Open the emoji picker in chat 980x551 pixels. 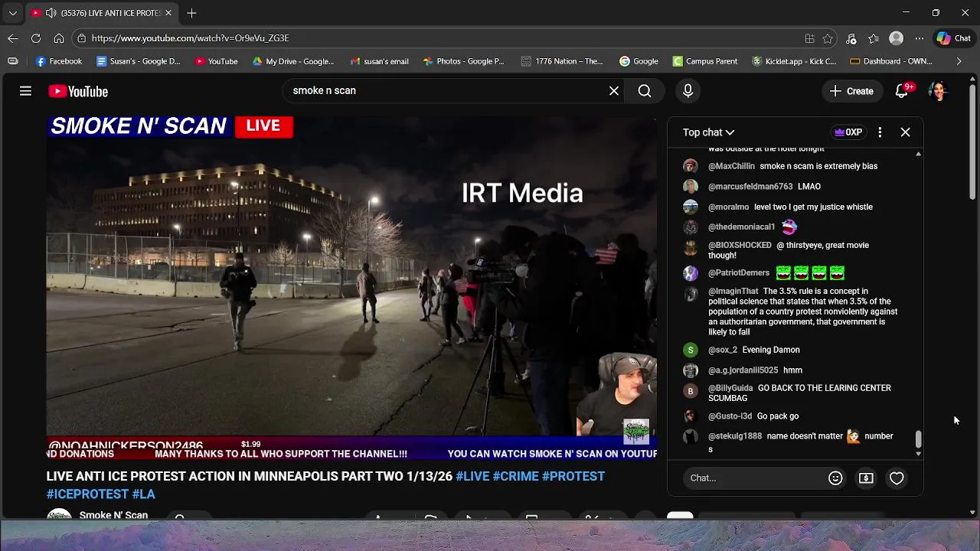(835, 478)
